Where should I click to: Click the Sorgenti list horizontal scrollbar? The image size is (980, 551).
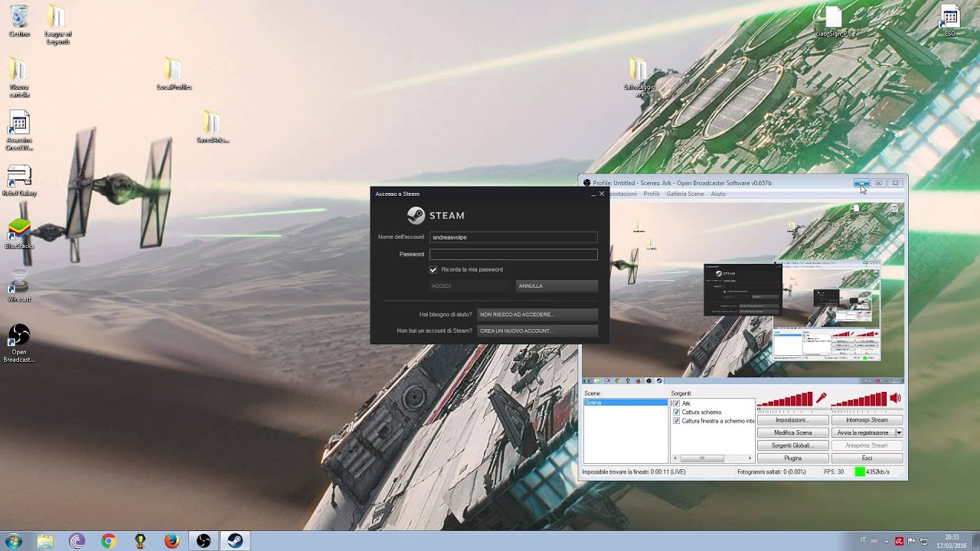(712, 458)
